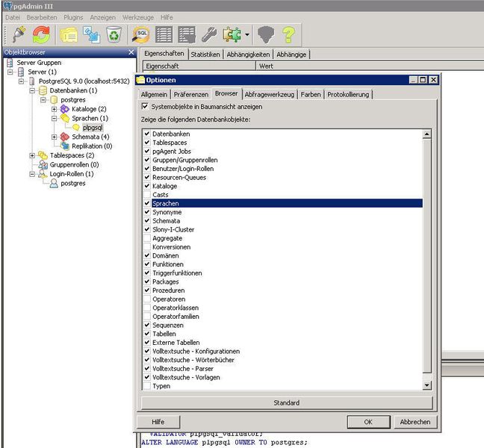Select the postgres login role user icon
Viewport: 484px width, 448px height.
[54, 183]
